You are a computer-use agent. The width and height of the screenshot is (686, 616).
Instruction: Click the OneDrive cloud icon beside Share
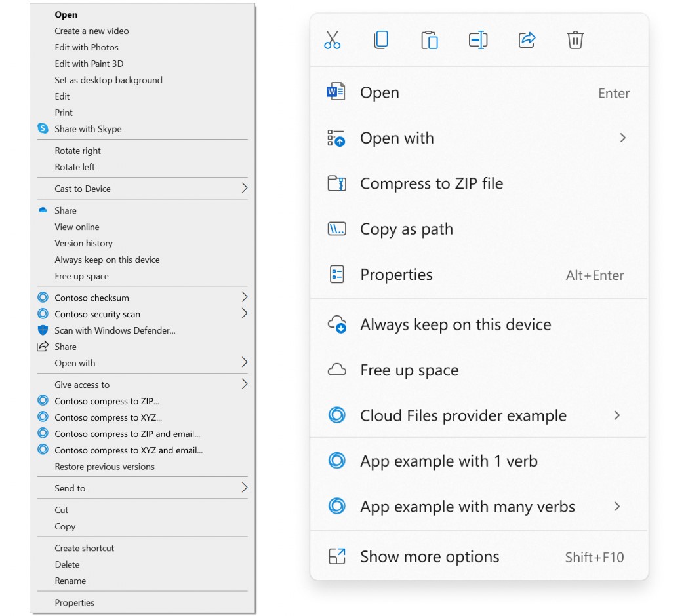click(43, 210)
